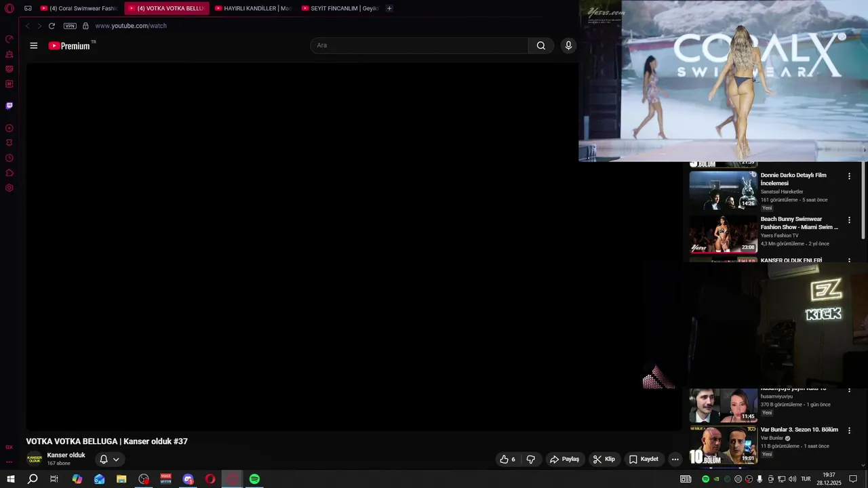Click the www.youtube.com/watch address field
Viewport: 868px width, 488px height.
131,26
